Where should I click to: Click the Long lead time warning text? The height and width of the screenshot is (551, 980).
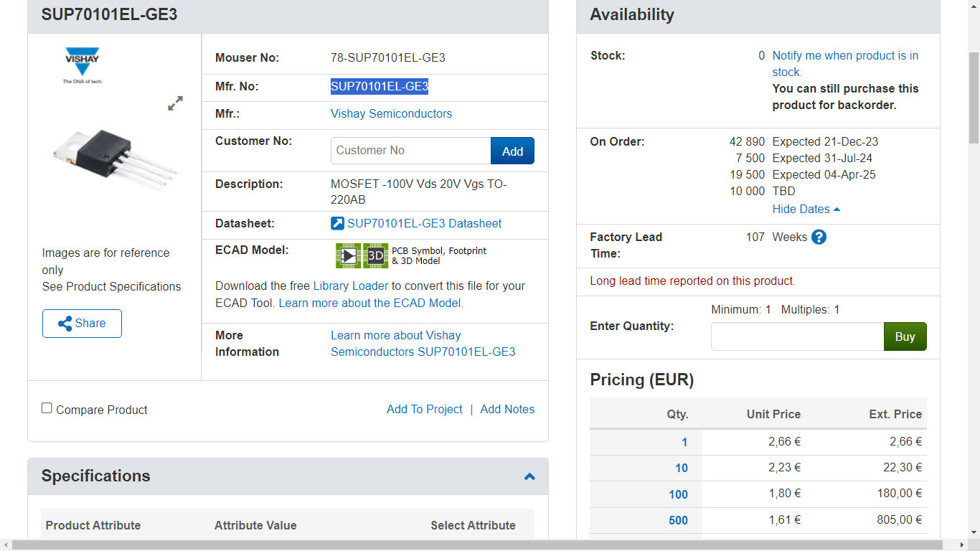click(692, 281)
